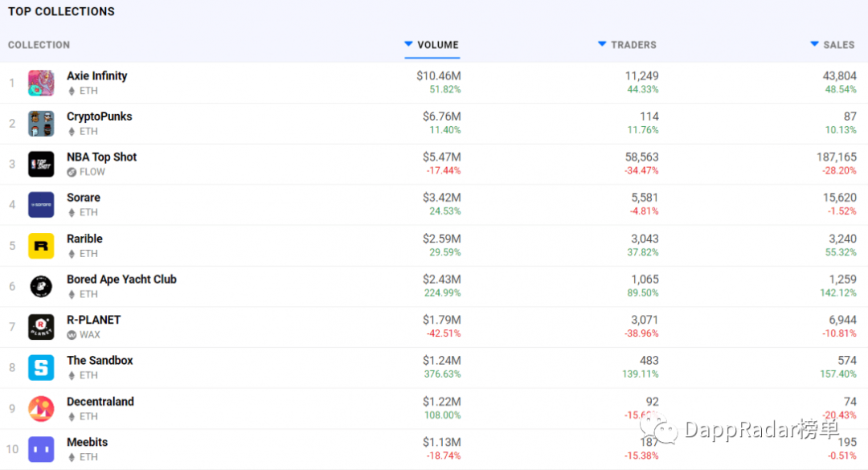Click the NBA Top Shot logo
Image resolution: width=868 pixels, height=470 pixels.
tap(41, 164)
